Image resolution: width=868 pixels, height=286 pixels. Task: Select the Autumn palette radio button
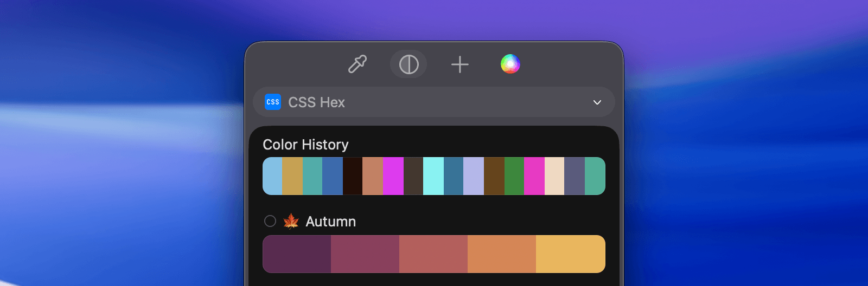(270, 221)
